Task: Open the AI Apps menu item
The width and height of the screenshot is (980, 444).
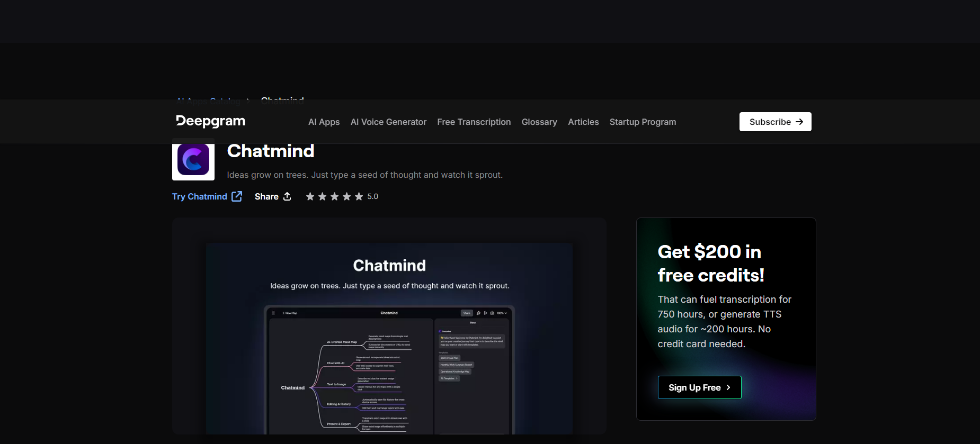Action: tap(324, 122)
